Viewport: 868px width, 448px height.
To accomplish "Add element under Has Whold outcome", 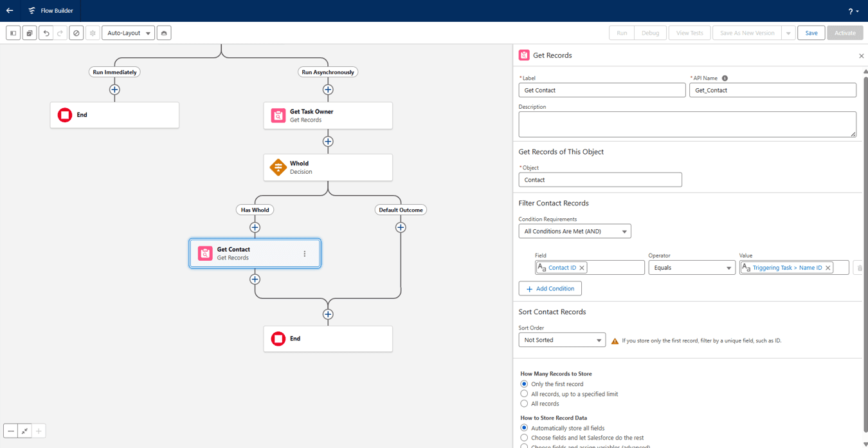I will click(x=255, y=227).
